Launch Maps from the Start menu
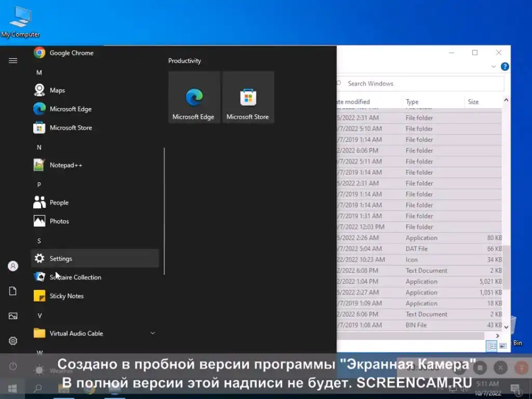The height and width of the screenshot is (399, 532). click(95, 90)
